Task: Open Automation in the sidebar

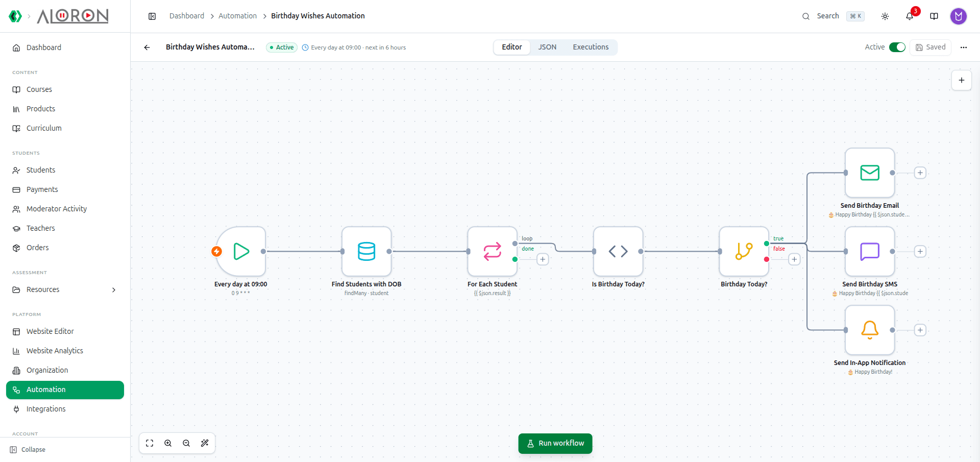Action: (x=65, y=390)
